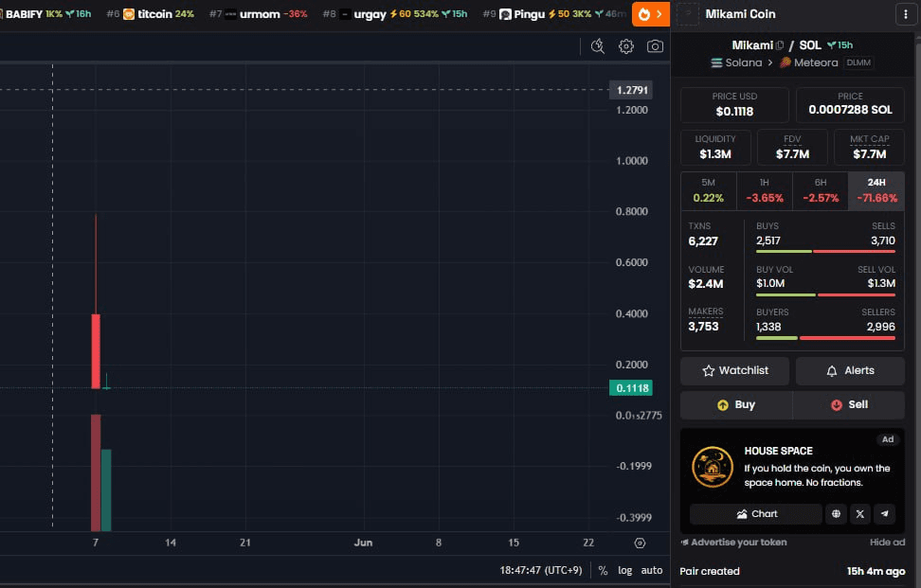This screenshot has width=921, height=588.
Task: Select the 6H timeframe tab
Action: coord(821,190)
